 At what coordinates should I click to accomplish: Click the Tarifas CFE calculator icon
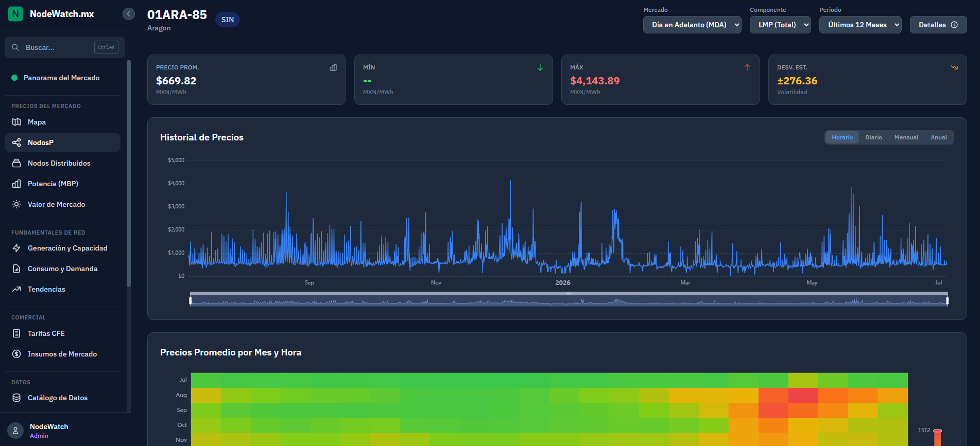pos(16,333)
